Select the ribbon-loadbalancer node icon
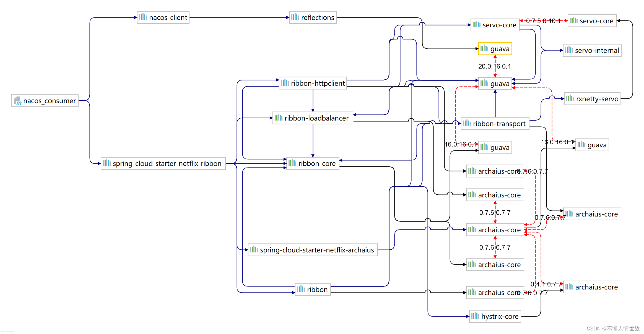Image resolution: width=644 pixels, height=334 pixels. [279, 118]
